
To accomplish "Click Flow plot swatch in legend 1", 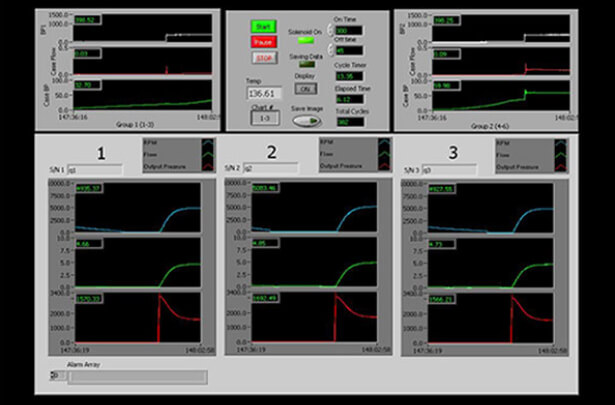I will [x=208, y=155].
